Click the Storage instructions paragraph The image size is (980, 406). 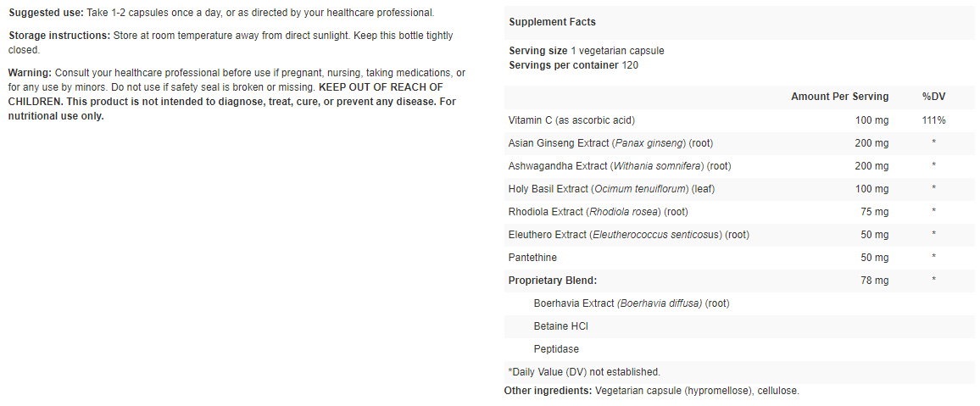(231, 42)
